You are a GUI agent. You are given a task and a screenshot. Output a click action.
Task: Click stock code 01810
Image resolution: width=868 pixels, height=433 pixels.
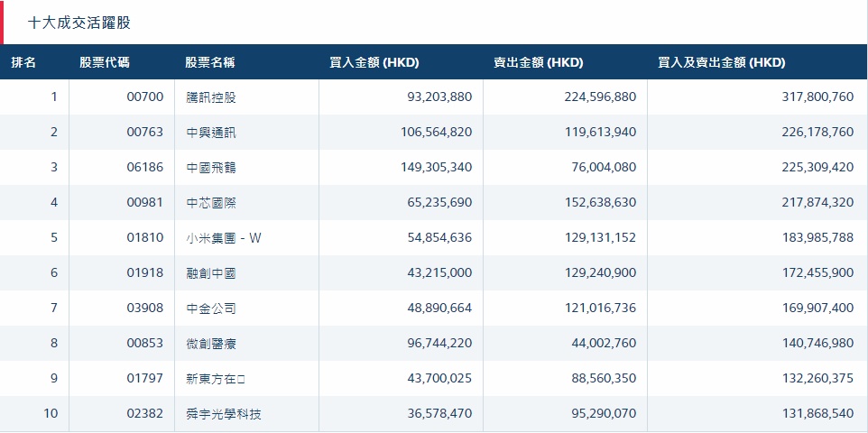[x=145, y=238]
